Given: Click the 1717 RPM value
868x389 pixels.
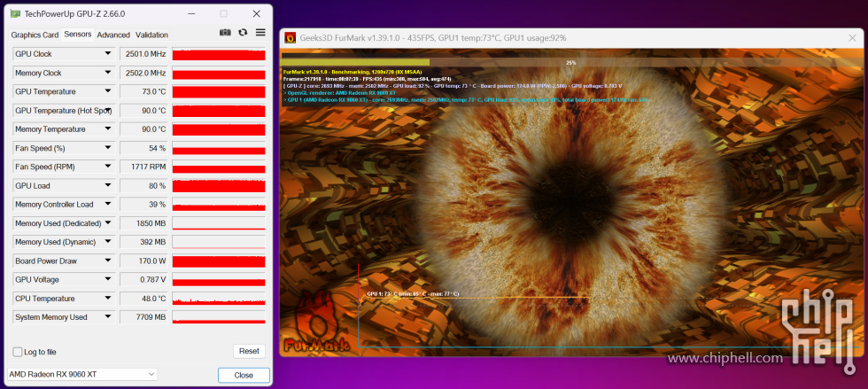Looking at the screenshot, I should coord(143,167).
